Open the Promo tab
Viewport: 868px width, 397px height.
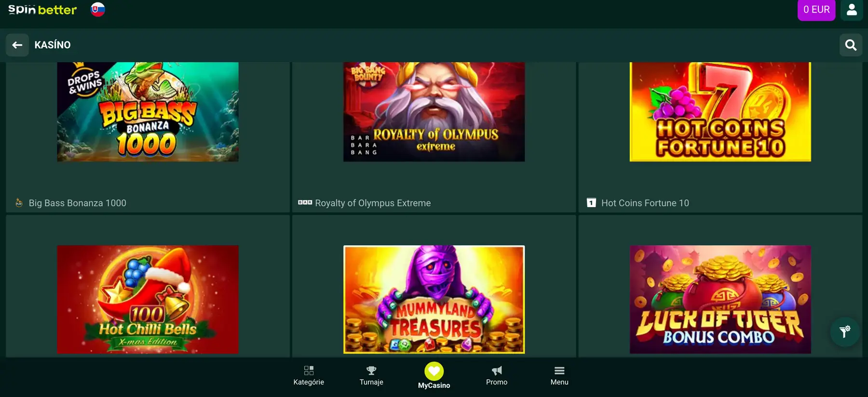pyautogui.click(x=497, y=376)
